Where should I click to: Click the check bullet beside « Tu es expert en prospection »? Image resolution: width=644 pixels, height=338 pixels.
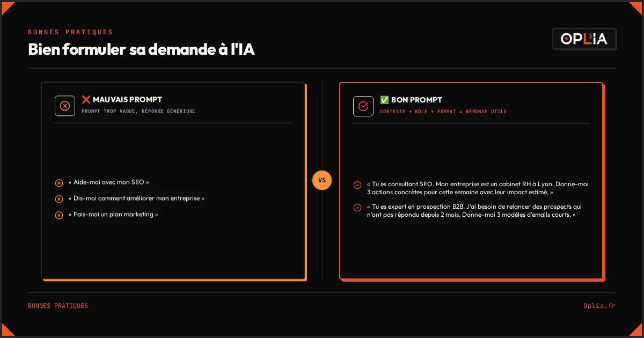[357, 208]
